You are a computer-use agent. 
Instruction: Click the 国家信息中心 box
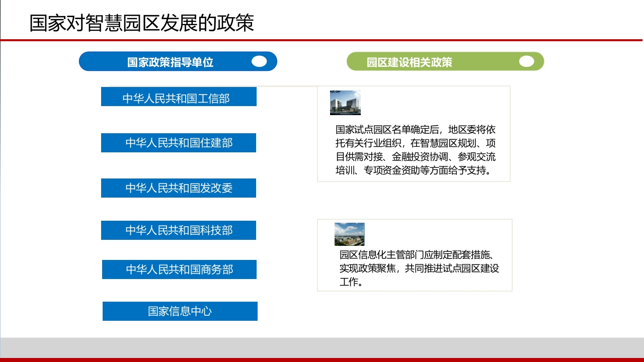[x=180, y=311]
